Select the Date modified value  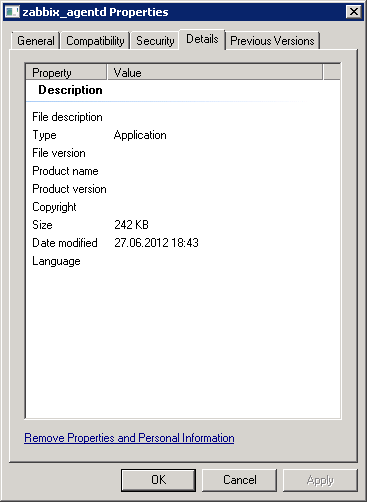pyautogui.click(x=156, y=243)
